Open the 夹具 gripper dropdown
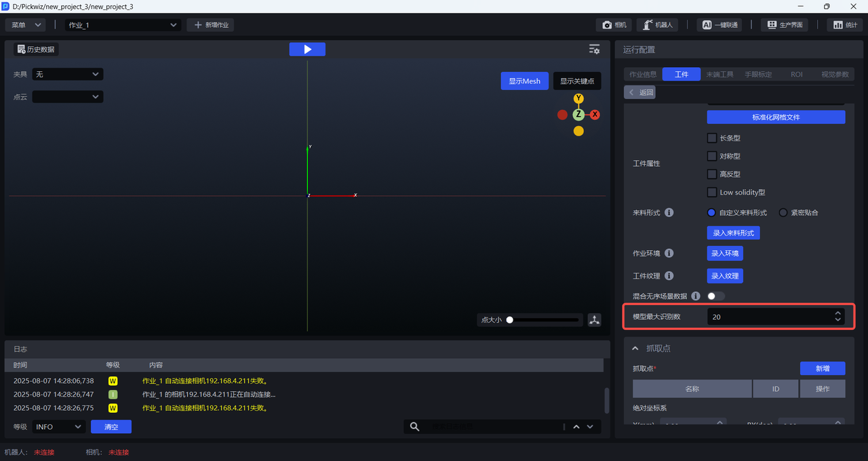This screenshot has height=461, width=868. (68, 74)
